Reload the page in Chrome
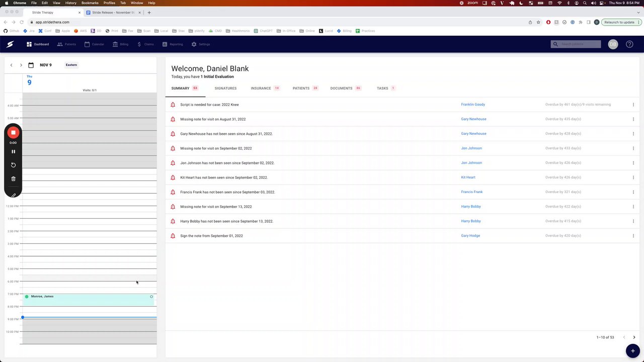Viewport: 644px width, 362px height. point(22,22)
